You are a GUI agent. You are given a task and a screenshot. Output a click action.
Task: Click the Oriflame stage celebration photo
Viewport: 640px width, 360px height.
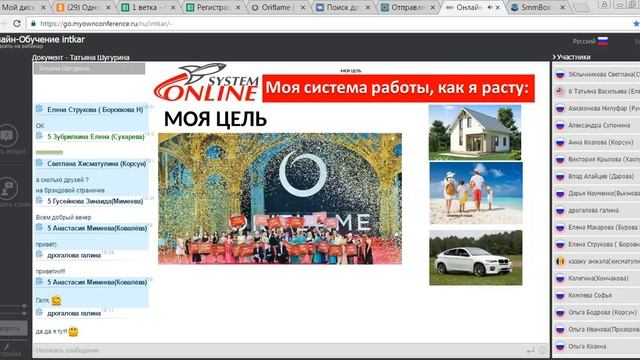point(280,198)
